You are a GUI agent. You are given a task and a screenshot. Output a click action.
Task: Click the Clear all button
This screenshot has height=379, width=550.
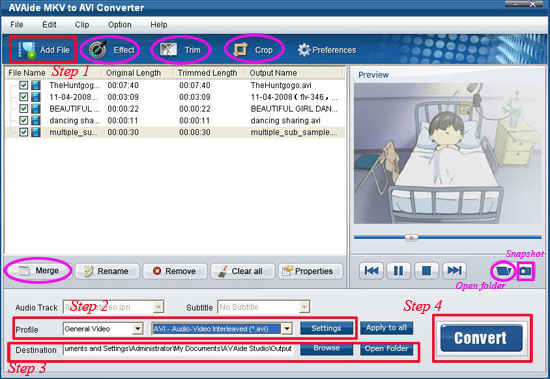point(242,271)
